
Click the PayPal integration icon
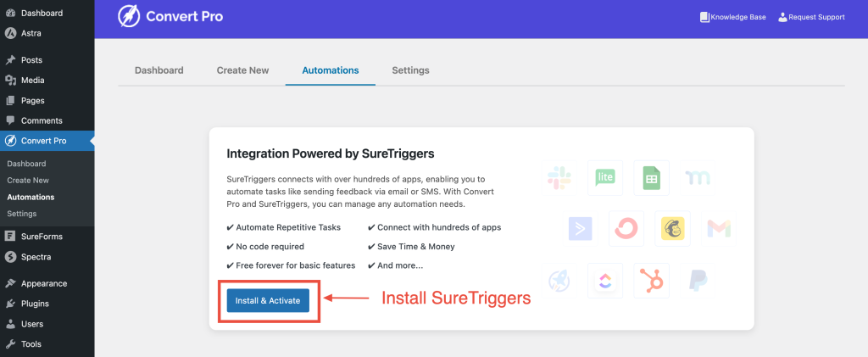[x=698, y=280]
